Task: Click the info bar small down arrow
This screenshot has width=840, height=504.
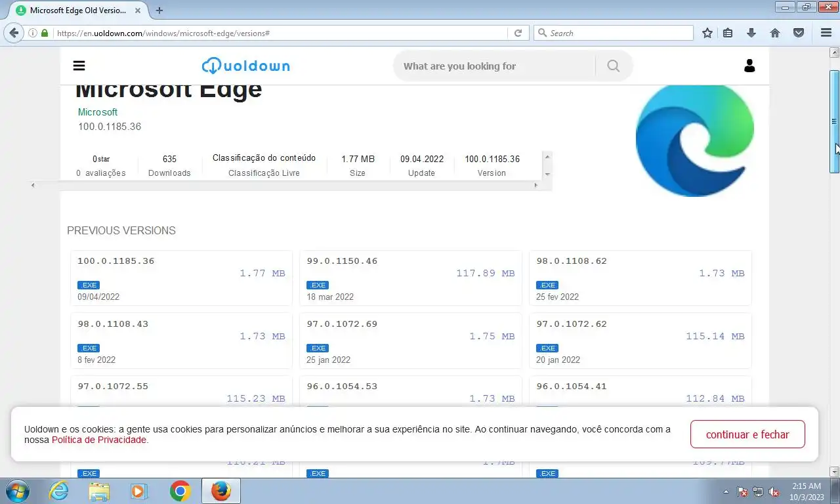Action: pyautogui.click(x=547, y=175)
